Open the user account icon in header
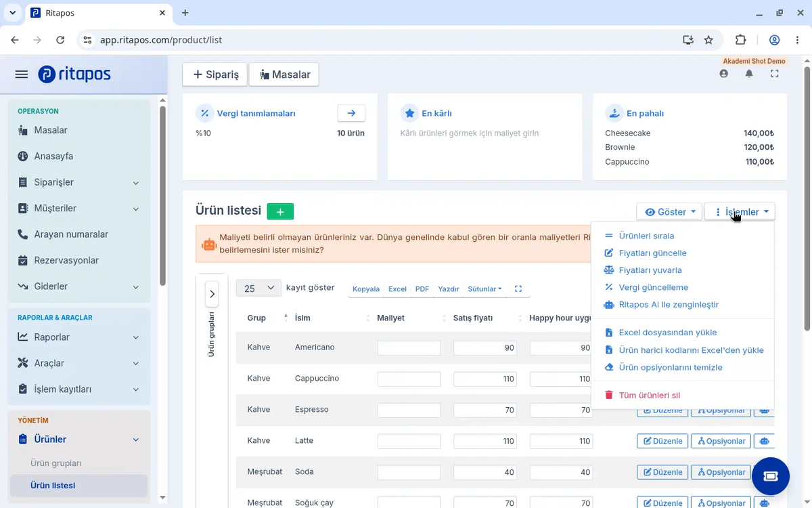Screen dimensions: 812x508 tap(724, 74)
